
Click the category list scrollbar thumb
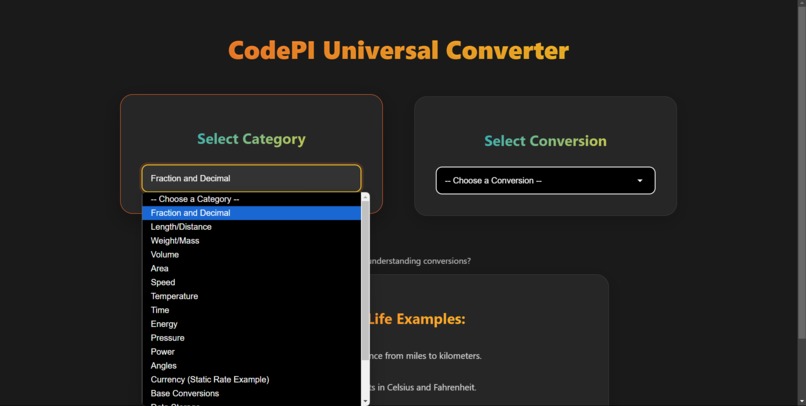(x=365, y=280)
